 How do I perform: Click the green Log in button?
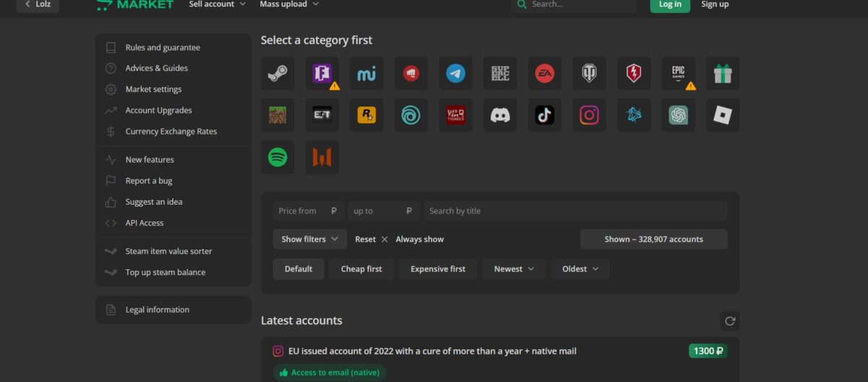[670, 4]
